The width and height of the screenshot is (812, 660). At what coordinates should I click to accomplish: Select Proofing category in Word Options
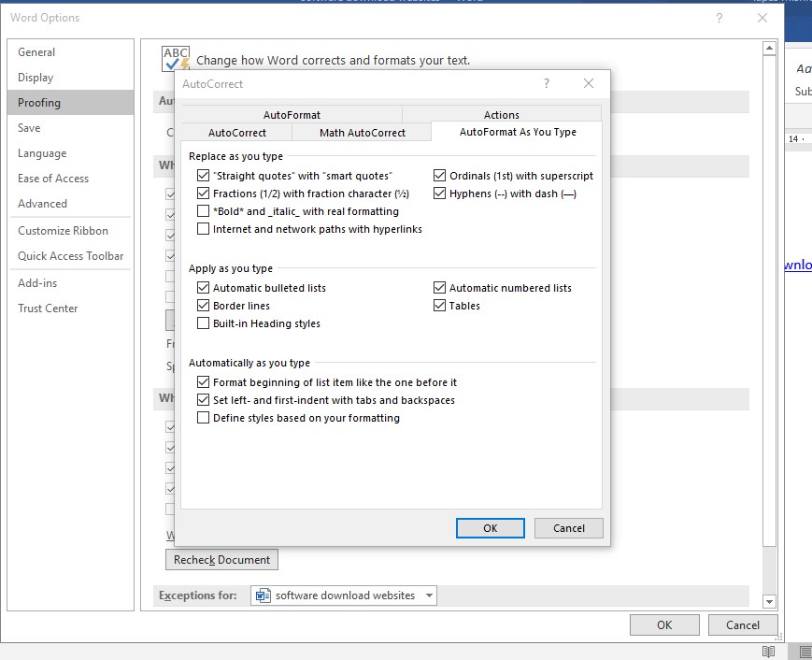click(70, 103)
